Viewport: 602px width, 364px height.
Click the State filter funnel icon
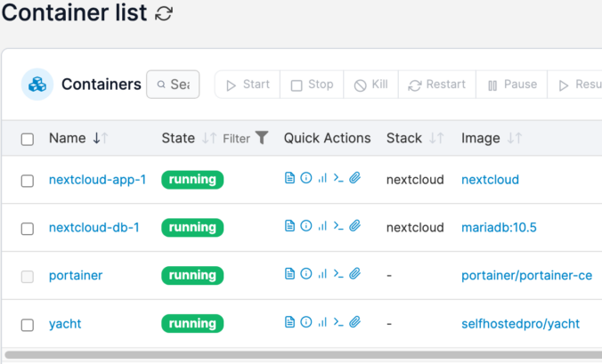262,138
